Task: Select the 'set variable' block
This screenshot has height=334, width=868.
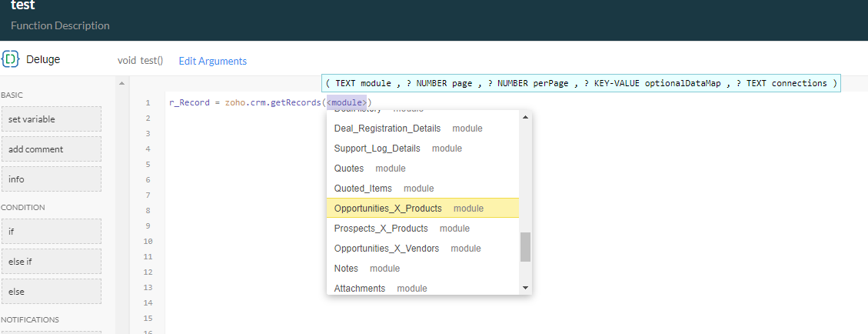Action: click(x=51, y=119)
